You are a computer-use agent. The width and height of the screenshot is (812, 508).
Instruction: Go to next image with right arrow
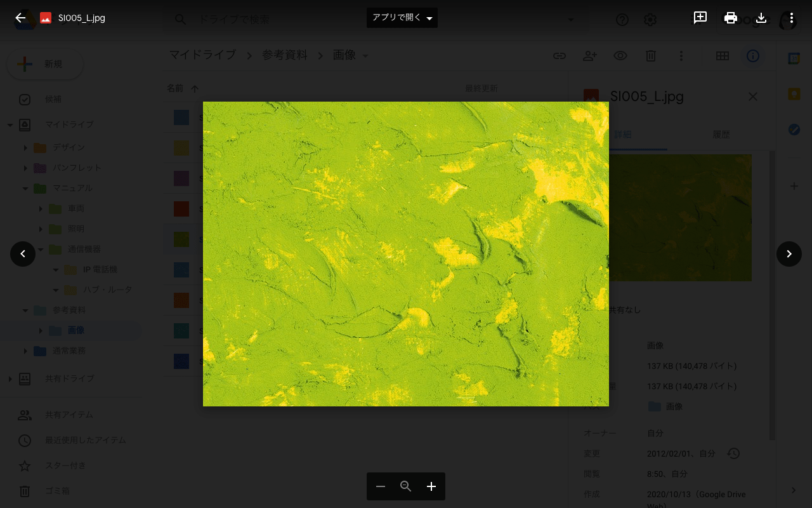click(789, 254)
